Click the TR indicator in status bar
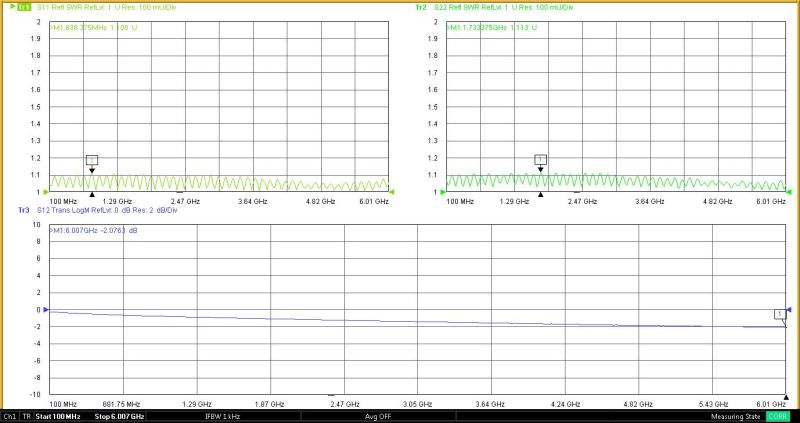This screenshot has height=423, width=800. point(28,416)
